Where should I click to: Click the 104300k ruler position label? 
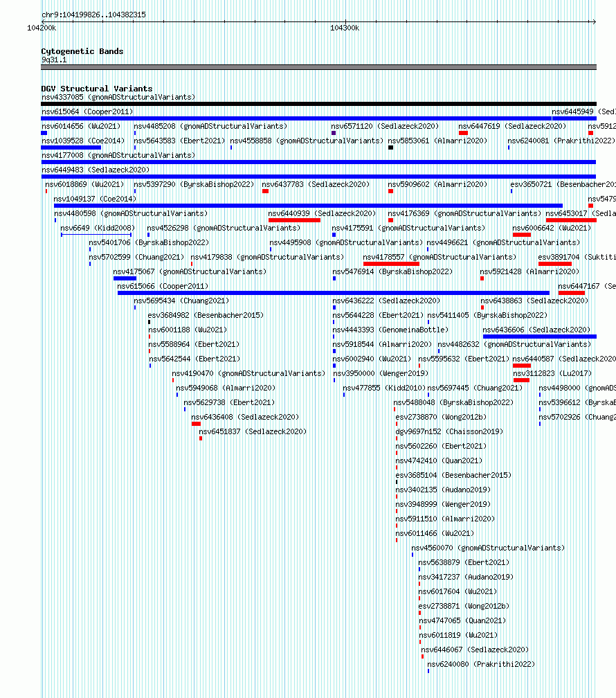(x=345, y=28)
